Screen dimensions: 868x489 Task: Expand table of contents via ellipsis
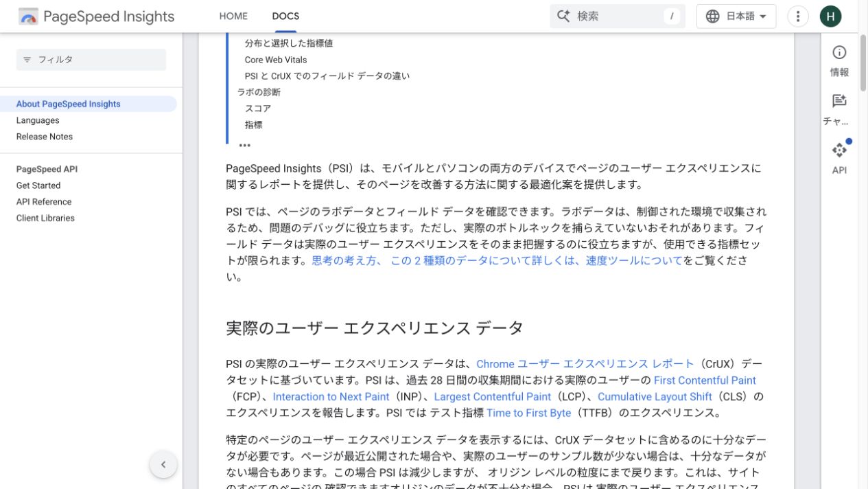tap(245, 145)
